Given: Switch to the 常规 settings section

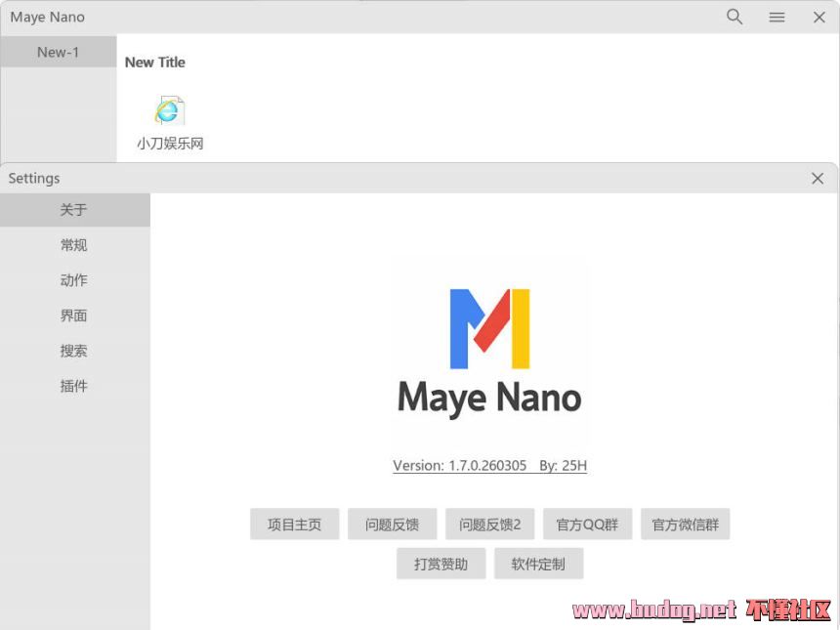Looking at the screenshot, I should click(x=74, y=245).
